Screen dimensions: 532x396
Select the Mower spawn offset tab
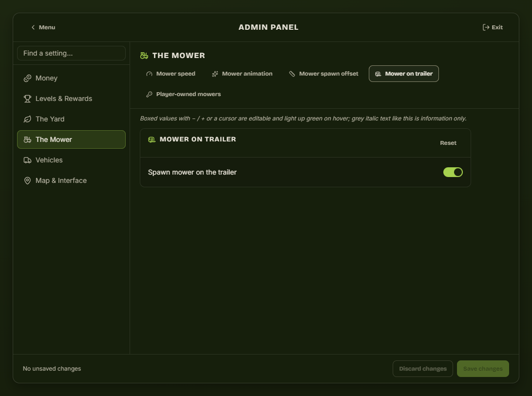[323, 74]
